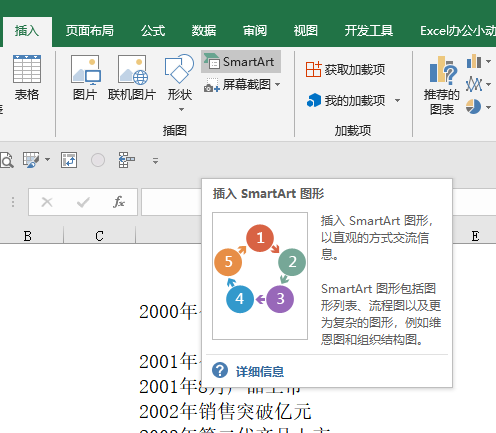496x433 pixels.
Task: Click the 详细信息 help link
Action: [x=260, y=371]
